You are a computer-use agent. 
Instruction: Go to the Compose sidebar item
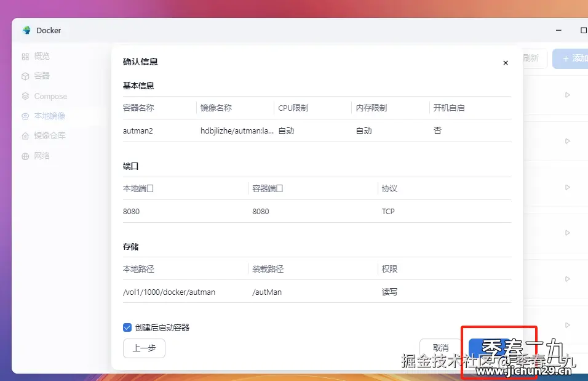(44, 97)
